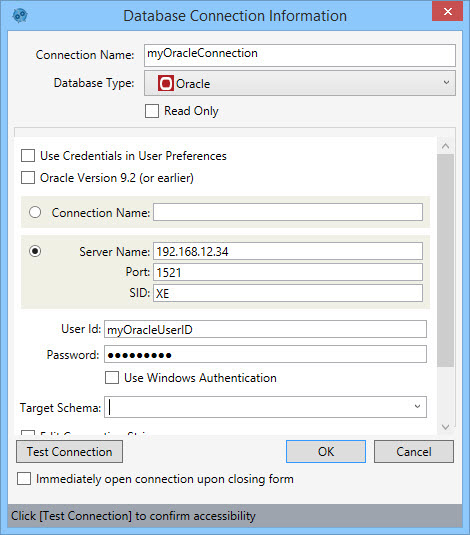Click the partially hidden checkbox below Target Schema
This screenshot has height=535, width=470.
[x=28, y=433]
